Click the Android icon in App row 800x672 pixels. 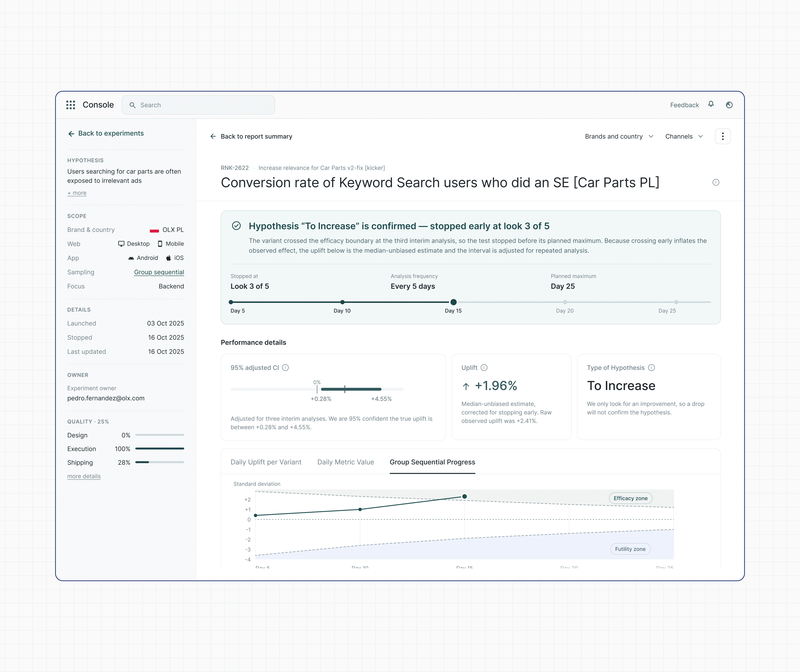tap(131, 258)
